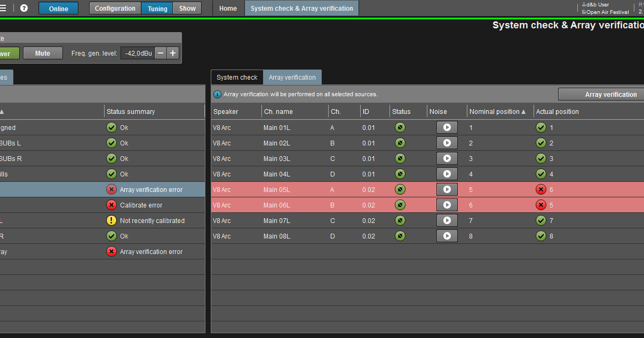Increase frequency generator level with plus
The width and height of the screenshot is (644, 338).
tap(173, 53)
